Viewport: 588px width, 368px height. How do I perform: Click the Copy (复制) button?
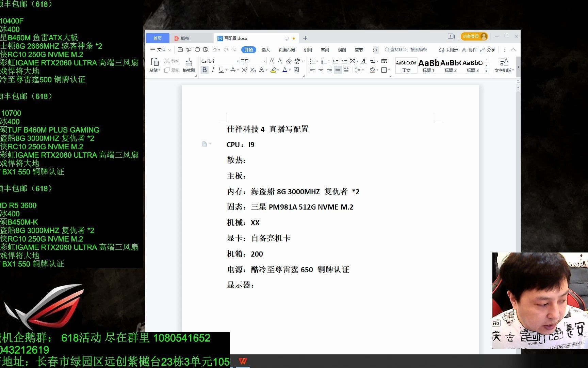click(172, 70)
